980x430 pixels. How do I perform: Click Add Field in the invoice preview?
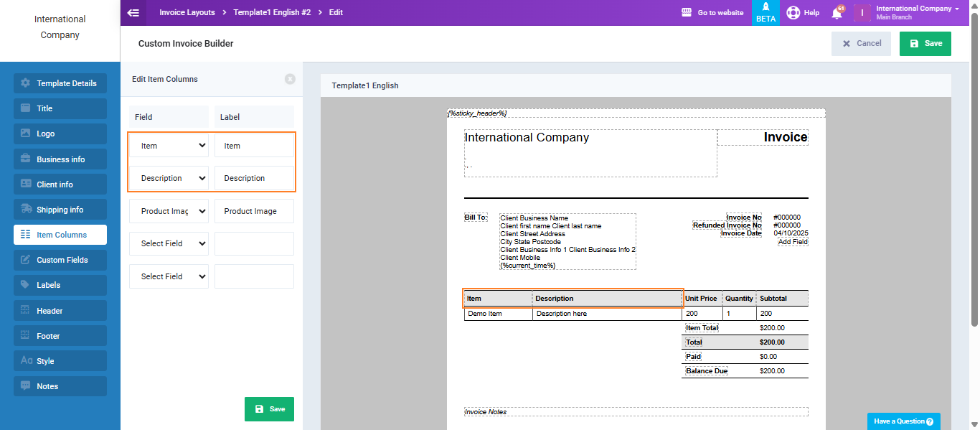pos(793,242)
